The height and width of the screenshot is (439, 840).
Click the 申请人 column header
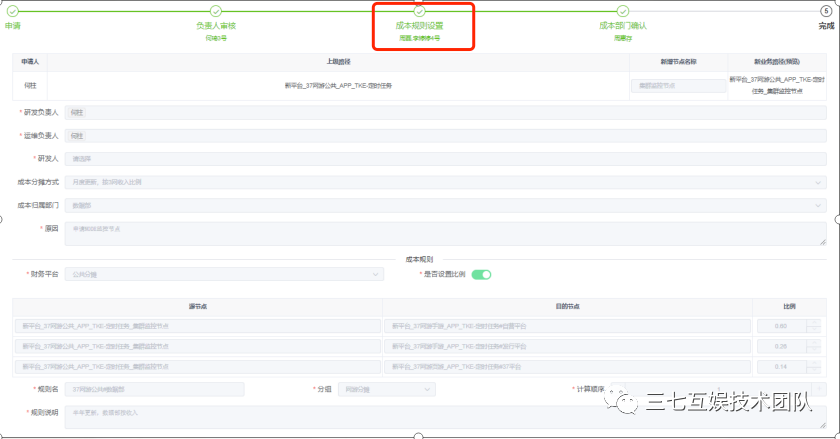coord(30,62)
